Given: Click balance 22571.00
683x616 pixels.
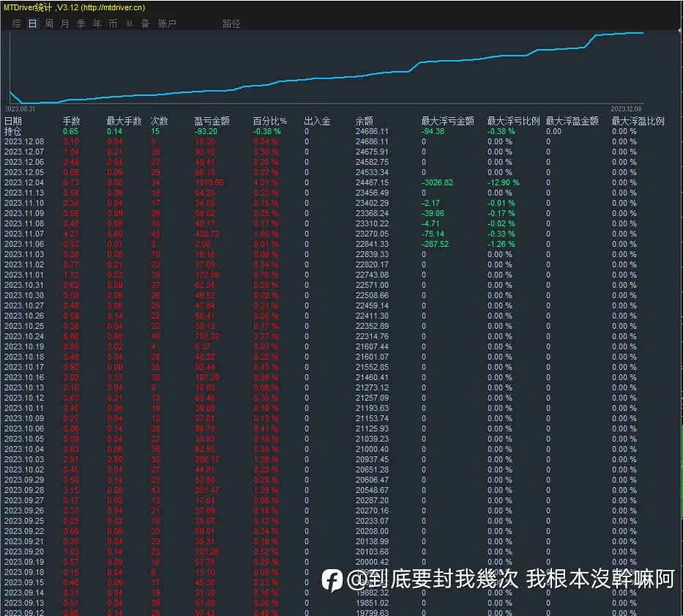Looking at the screenshot, I should [372, 285].
